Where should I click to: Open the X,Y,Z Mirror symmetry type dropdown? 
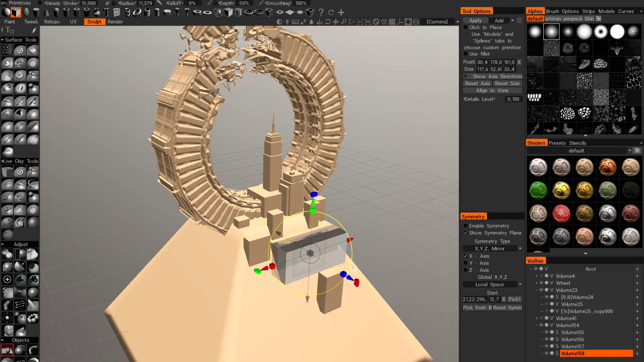pyautogui.click(x=492, y=248)
